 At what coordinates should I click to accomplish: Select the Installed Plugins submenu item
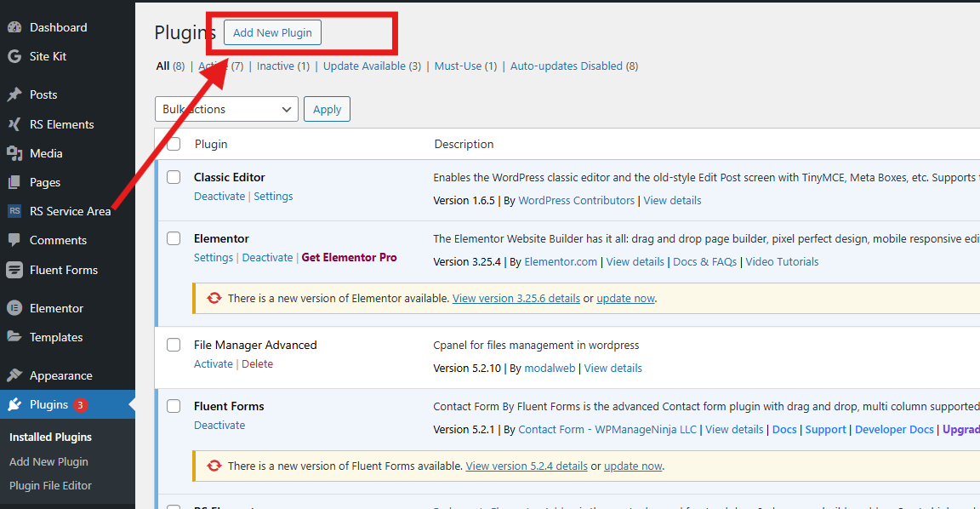[x=51, y=438]
